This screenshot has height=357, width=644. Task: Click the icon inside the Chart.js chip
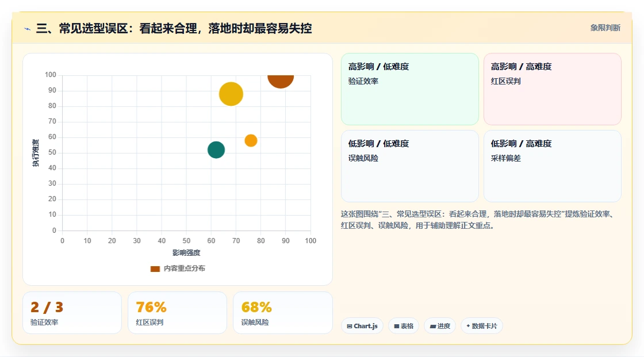(x=350, y=326)
